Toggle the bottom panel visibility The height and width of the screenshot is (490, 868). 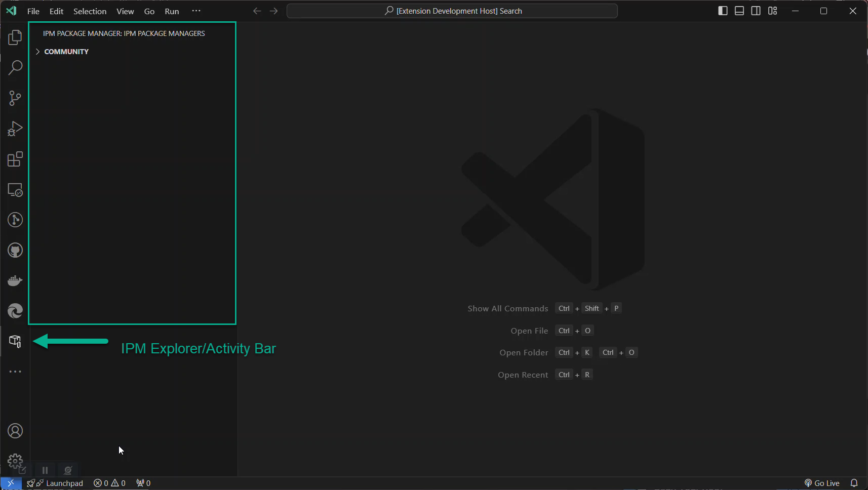point(739,11)
